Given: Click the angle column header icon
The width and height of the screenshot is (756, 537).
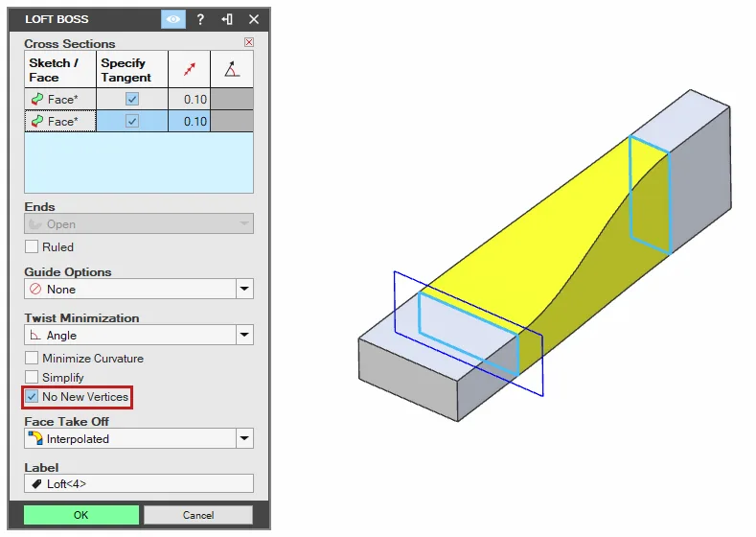Looking at the screenshot, I should point(232,69).
